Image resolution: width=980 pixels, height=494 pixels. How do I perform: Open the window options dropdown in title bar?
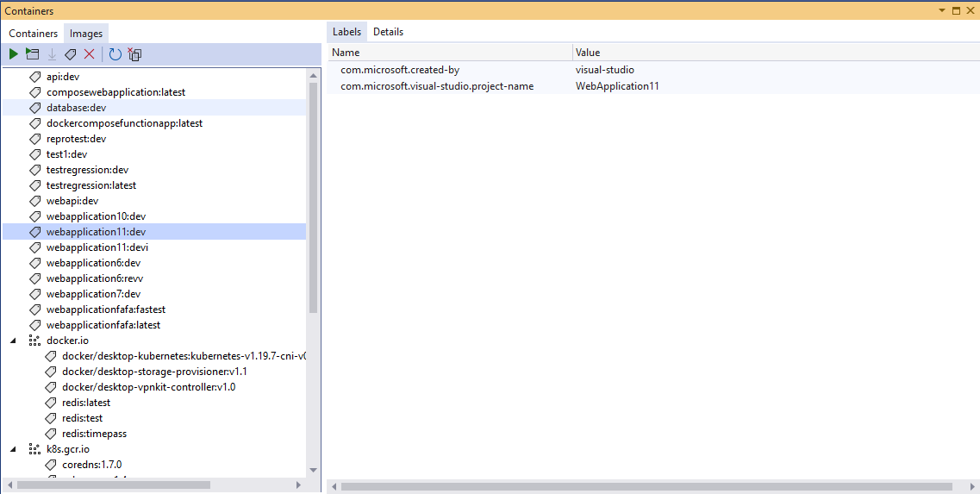pos(942,10)
